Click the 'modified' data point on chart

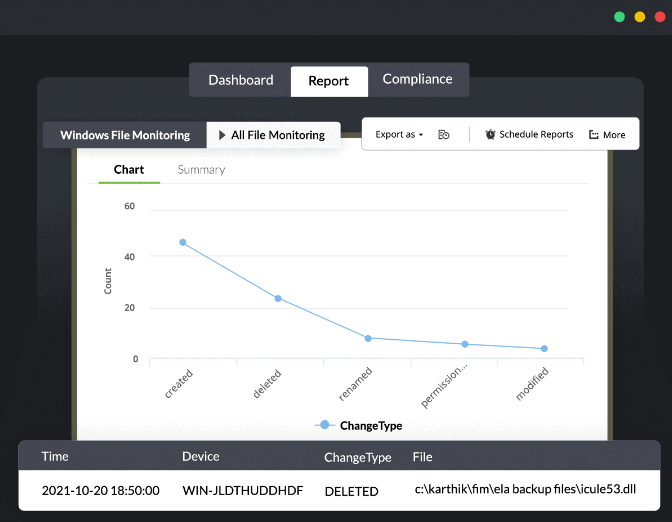544,349
